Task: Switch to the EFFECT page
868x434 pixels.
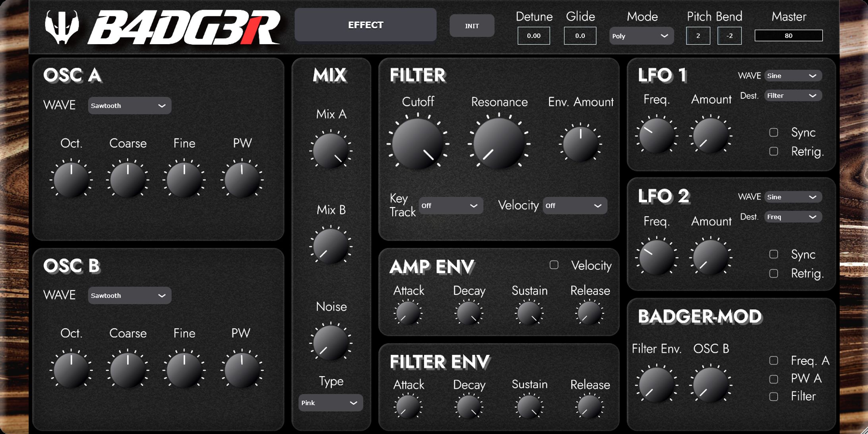Action: (x=365, y=25)
